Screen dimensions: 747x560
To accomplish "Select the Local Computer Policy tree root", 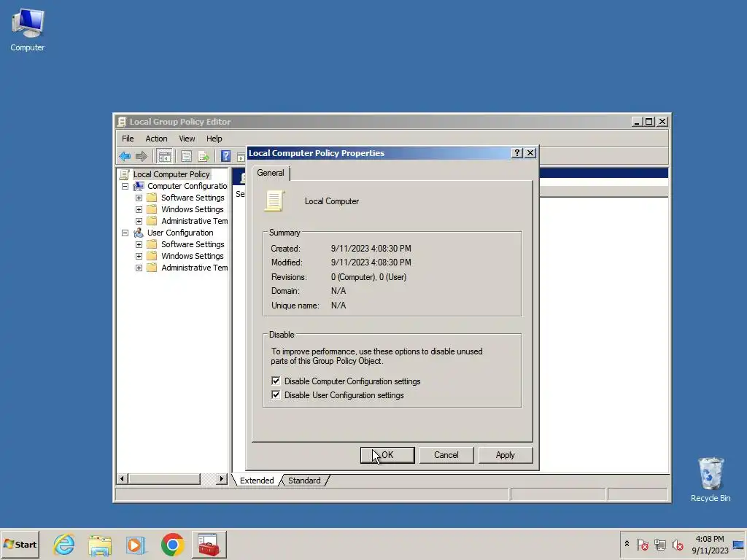I will [171, 174].
